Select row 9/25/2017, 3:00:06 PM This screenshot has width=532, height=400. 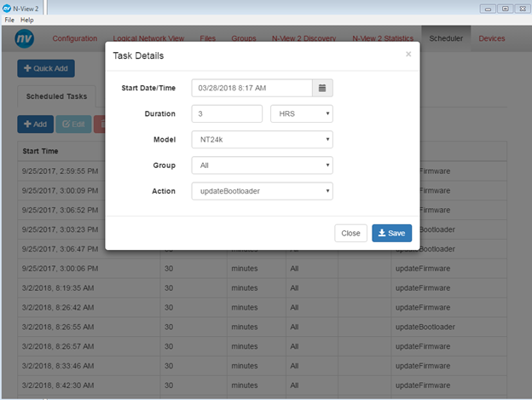[x=263, y=269]
